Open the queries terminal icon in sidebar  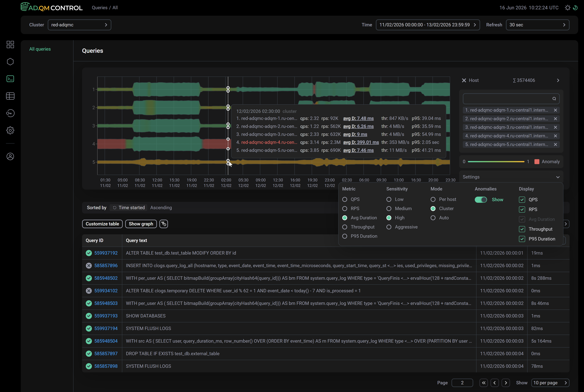(x=10, y=79)
